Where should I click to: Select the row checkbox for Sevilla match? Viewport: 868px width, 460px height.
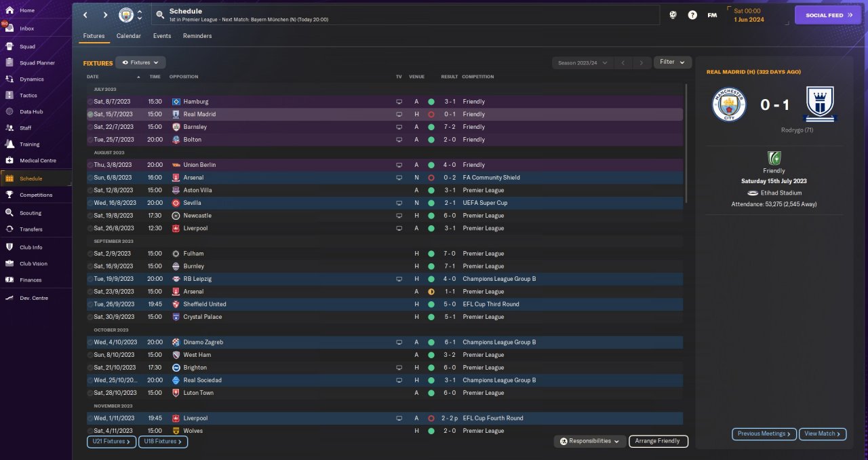tap(90, 203)
